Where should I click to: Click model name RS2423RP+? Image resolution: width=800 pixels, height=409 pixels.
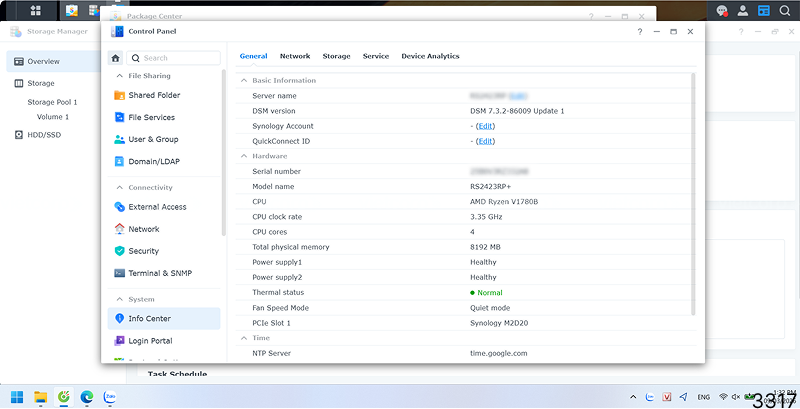click(490, 187)
